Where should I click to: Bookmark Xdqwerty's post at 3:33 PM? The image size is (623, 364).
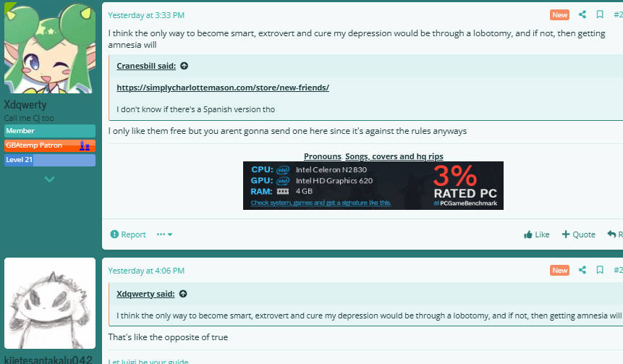(x=600, y=14)
